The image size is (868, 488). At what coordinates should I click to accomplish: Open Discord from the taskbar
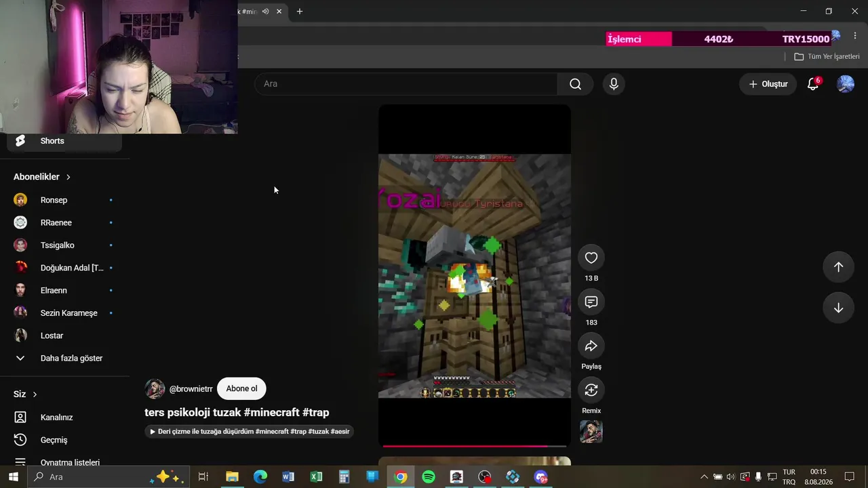coord(540,477)
